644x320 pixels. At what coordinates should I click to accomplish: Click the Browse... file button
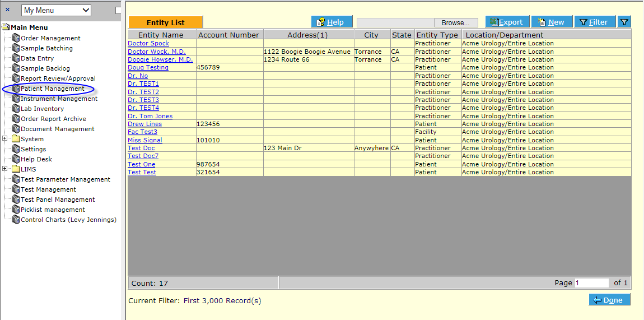455,22
